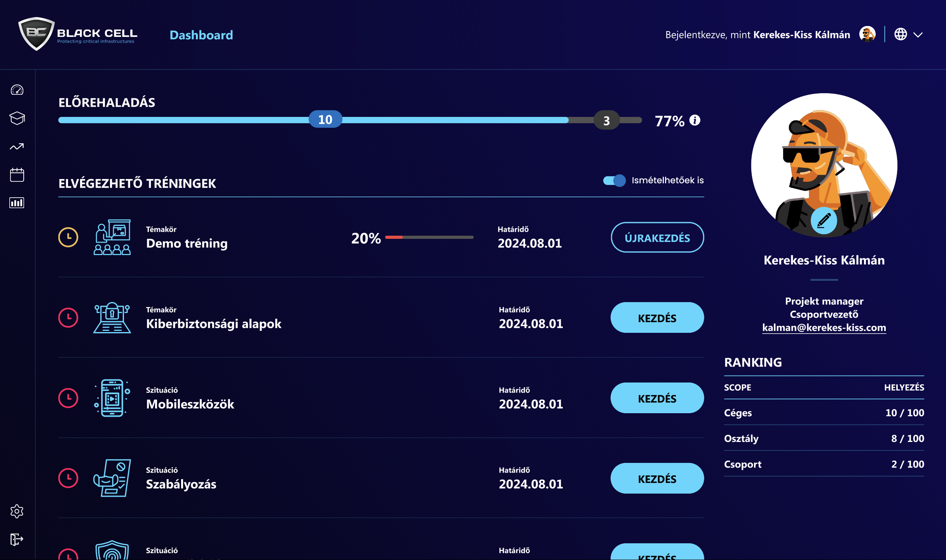Click the Black Cell logo

click(x=78, y=34)
